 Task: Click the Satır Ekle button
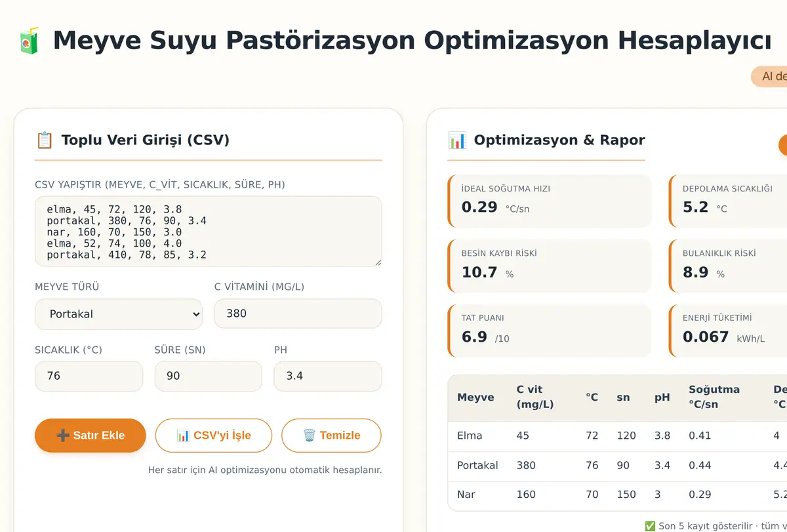[91, 436]
